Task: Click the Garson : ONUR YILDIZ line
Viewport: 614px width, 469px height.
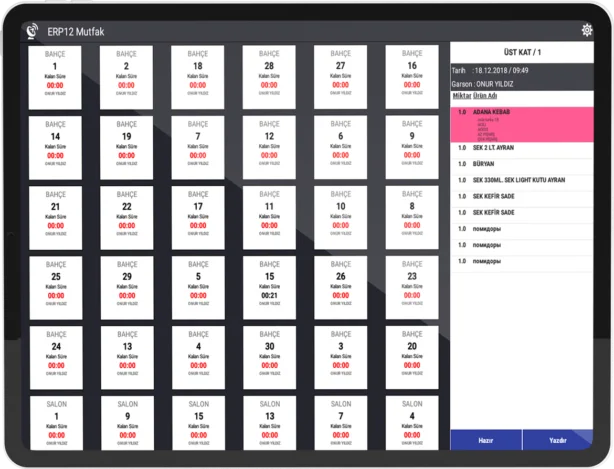Action: 482,84
